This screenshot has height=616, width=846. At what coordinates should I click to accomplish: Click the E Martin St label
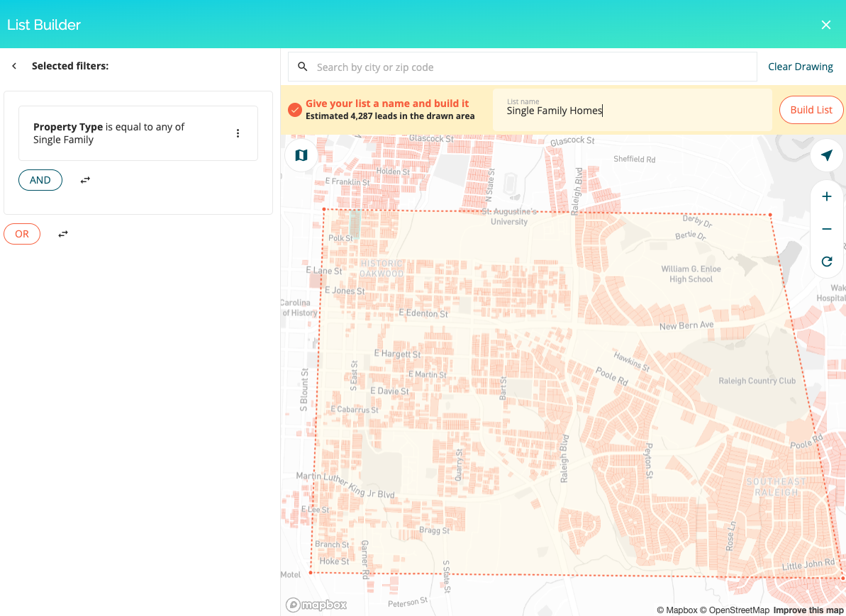pyautogui.click(x=428, y=374)
